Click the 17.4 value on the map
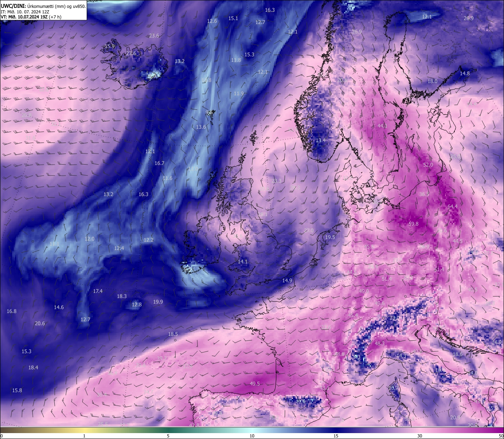 tap(98, 291)
